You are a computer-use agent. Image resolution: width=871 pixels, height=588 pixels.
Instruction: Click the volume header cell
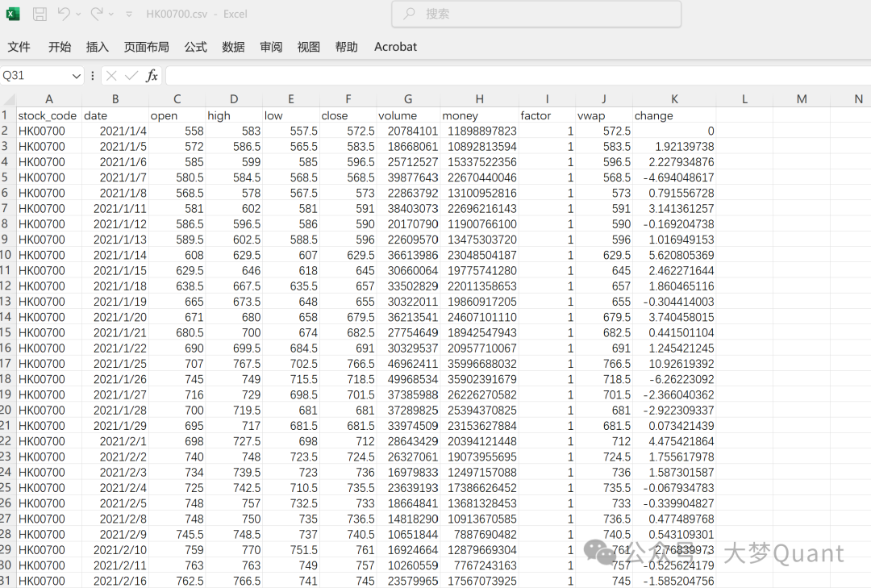click(408, 115)
